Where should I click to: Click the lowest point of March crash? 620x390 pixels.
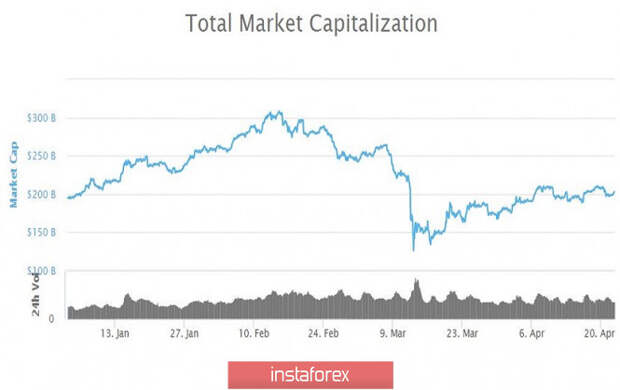[x=414, y=250]
